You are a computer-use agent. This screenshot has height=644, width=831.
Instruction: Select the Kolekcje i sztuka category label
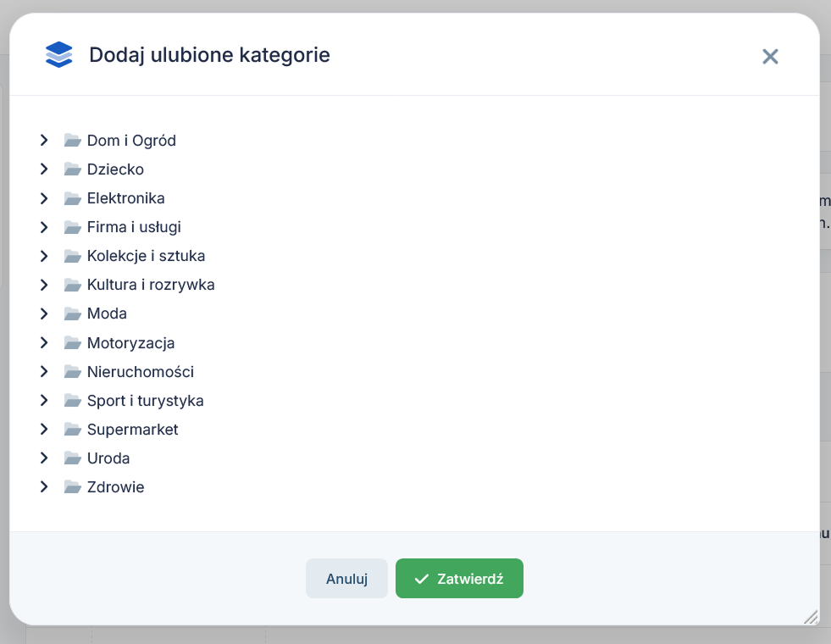[x=146, y=256]
